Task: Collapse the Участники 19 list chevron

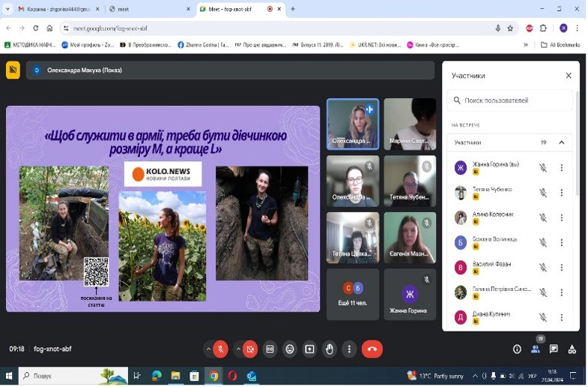Action: [x=561, y=142]
